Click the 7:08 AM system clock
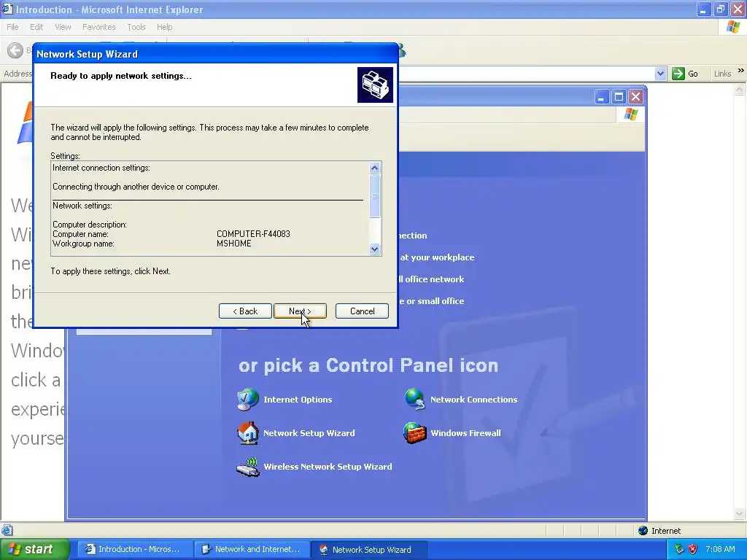747x560 pixels. point(720,550)
